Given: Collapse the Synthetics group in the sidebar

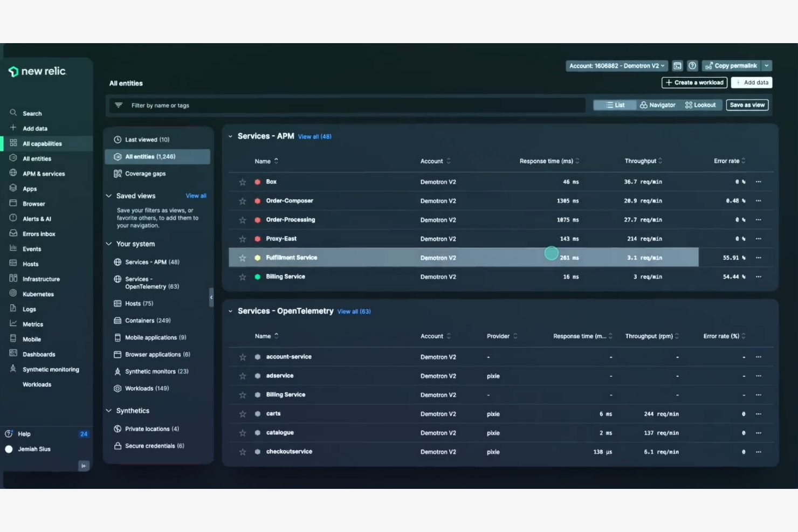Looking at the screenshot, I should click(108, 410).
